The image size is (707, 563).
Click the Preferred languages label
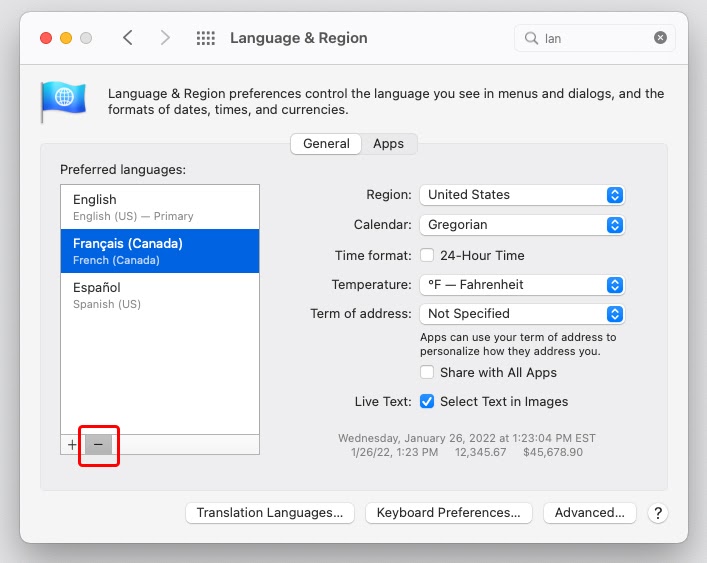pos(123,169)
